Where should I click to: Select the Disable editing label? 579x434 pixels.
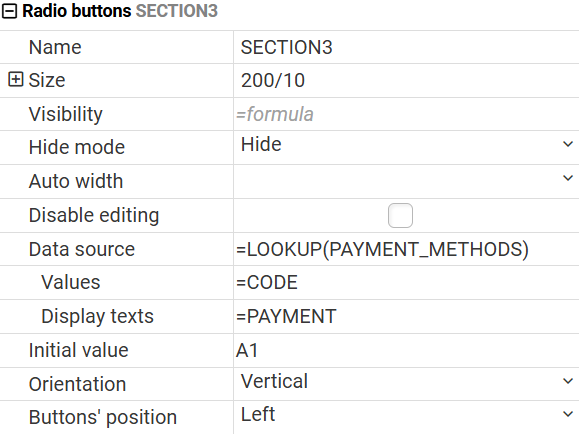(x=94, y=215)
